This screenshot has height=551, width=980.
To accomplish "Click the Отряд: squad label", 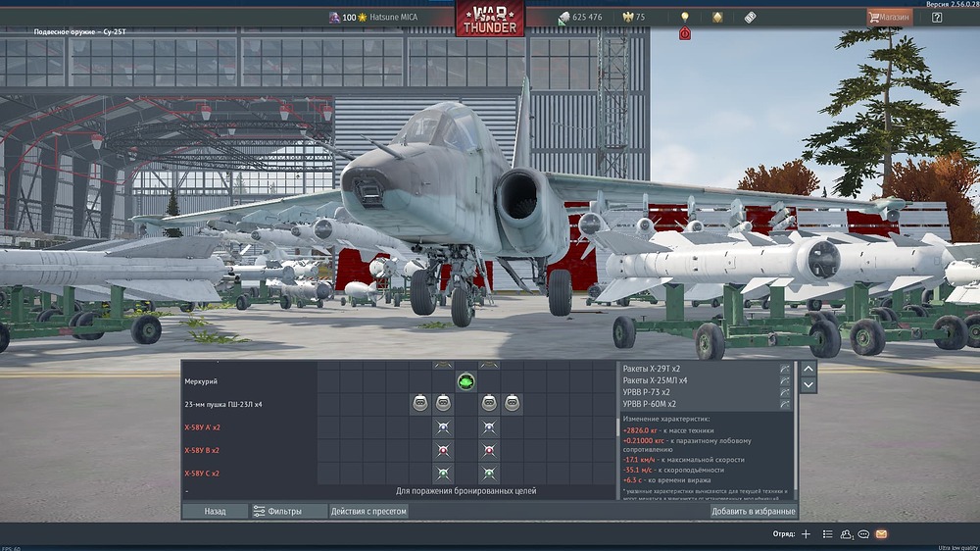I will (784, 534).
